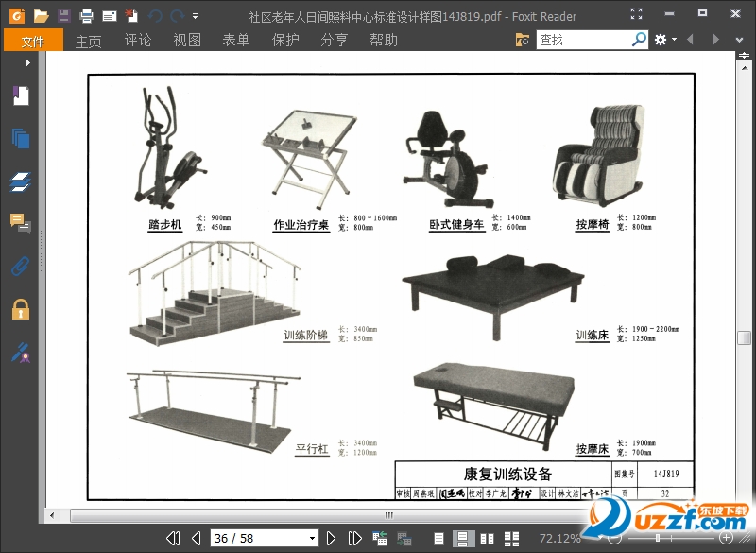756x553 pixels.
Task: Click the folder search icon beside 查找
Action: (x=523, y=40)
